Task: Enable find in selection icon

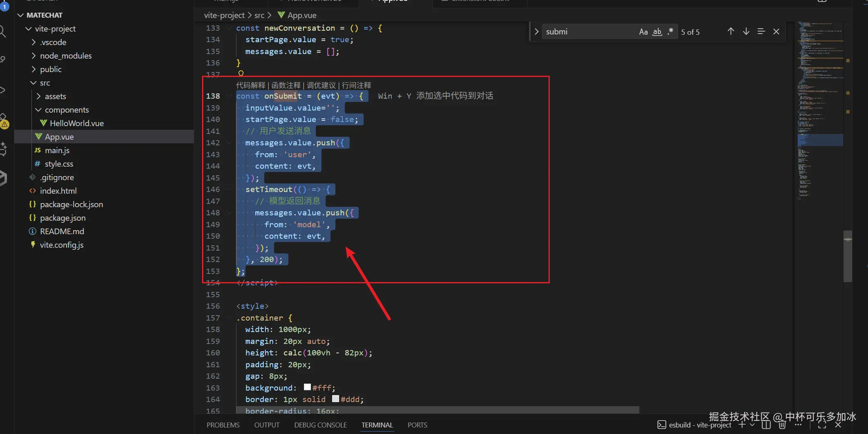Action: tap(761, 32)
